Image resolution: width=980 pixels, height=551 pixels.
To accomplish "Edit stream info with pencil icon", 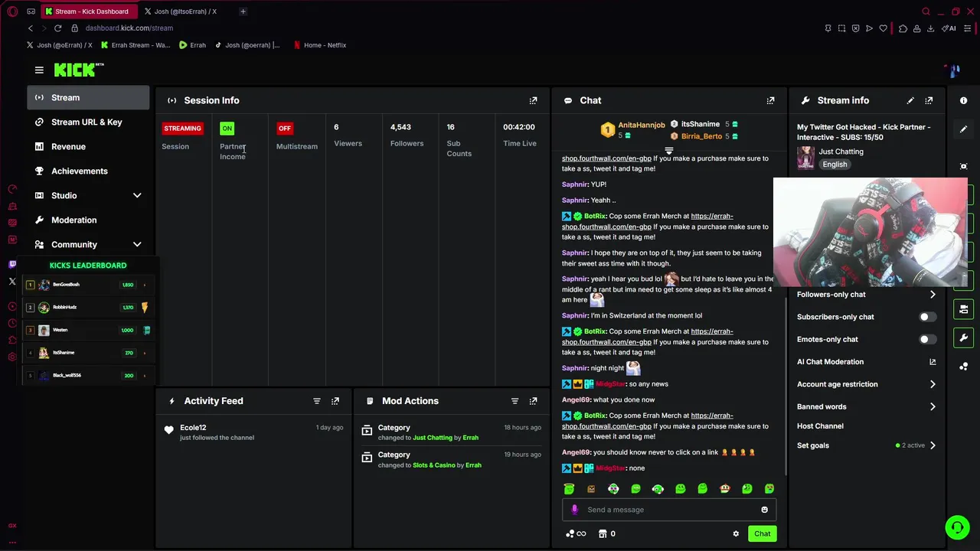I will [910, 100].
